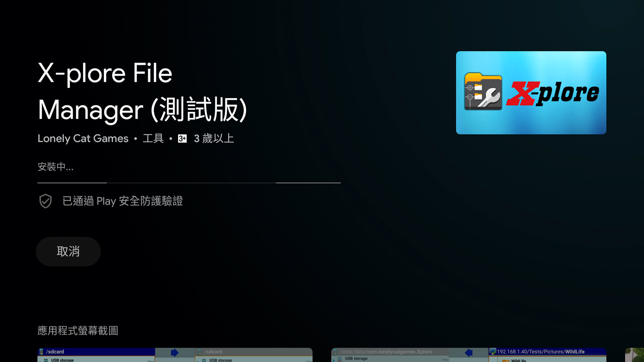The height and width of the screenshot is (362, 644).
Task: Open the 192.168.1.40 WildLife path header
Action: [x=541, y=352]
